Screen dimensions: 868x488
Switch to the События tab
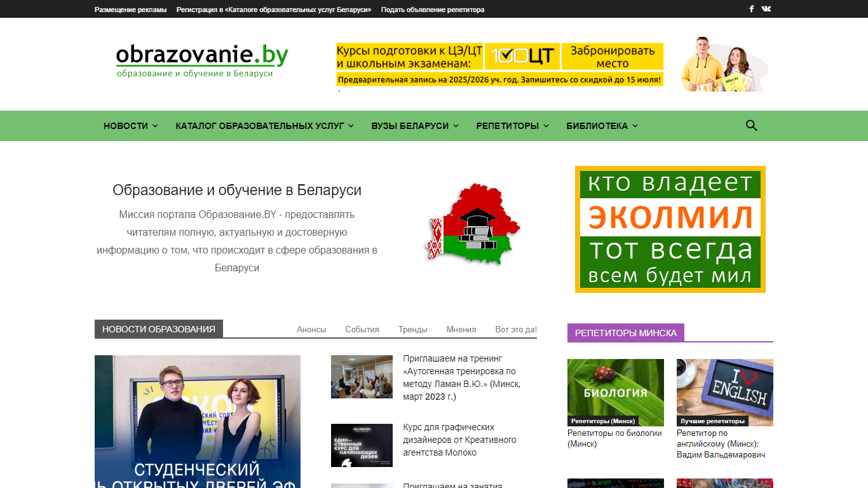click(x=362, y=329)
